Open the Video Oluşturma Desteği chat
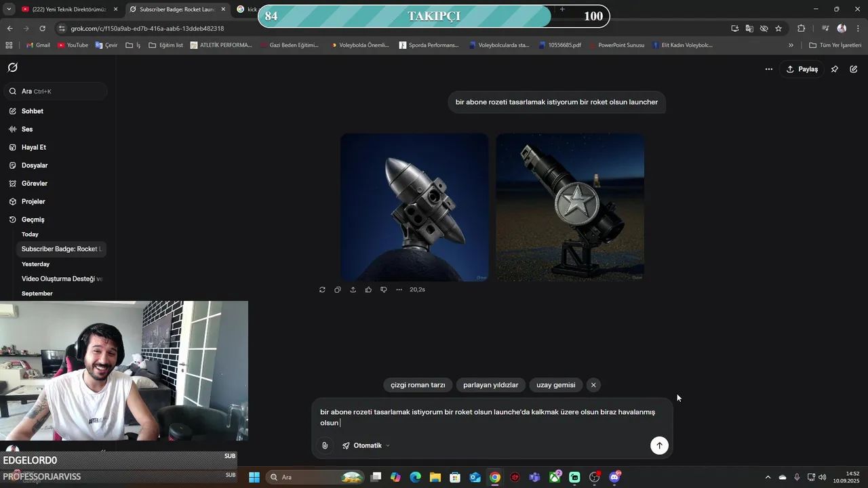Image resolution: width=868 pixels, height=488 pixels. click(x=61, y=279)
